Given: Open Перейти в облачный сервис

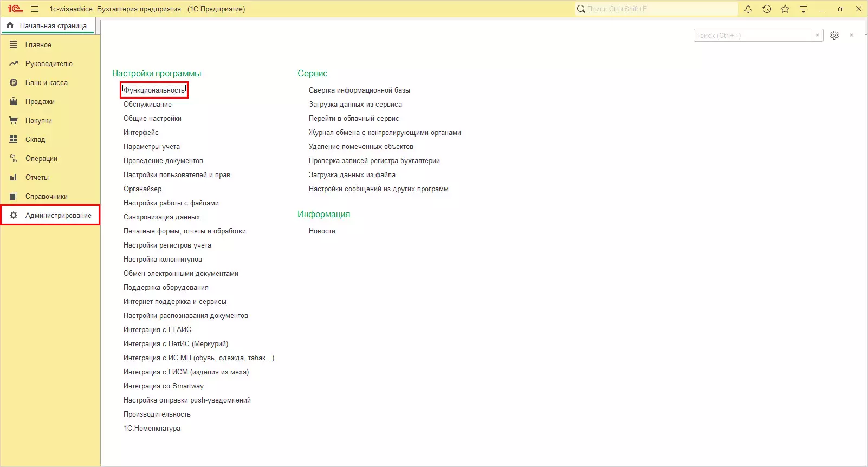Looking at the screenshot, I should [x=354, y=118].
